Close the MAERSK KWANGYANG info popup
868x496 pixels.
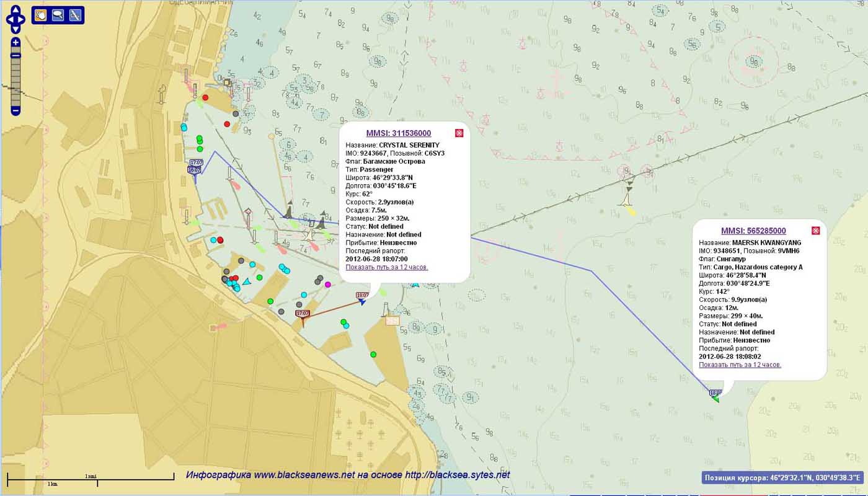(x=815, y=231)
